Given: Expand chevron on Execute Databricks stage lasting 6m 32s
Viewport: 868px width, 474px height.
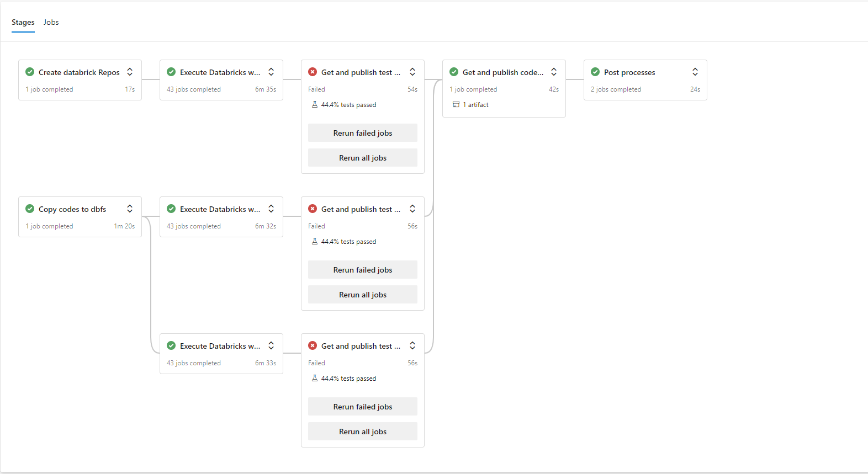Looking at the screenshot, I should tap(271, 209).
